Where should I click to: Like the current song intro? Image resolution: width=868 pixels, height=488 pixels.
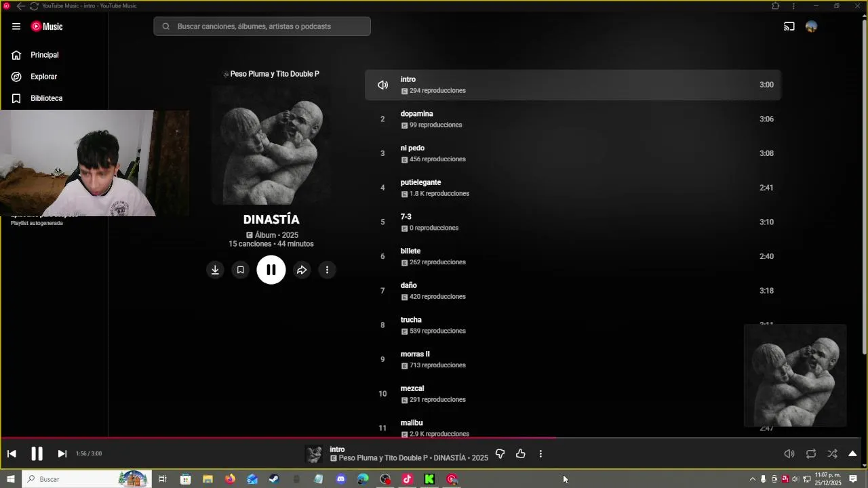[521, 453]
